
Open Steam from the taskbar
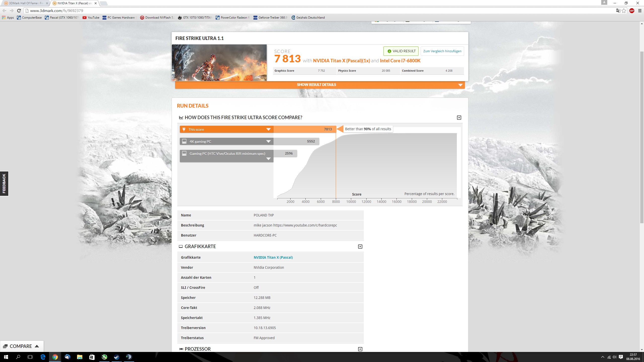116,357
